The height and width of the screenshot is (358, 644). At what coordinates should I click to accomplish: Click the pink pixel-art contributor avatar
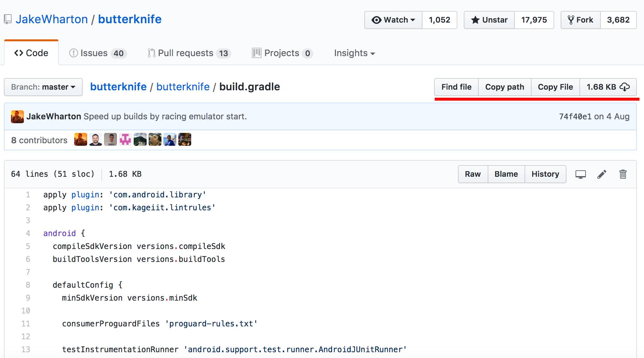(x=125, y=140)
